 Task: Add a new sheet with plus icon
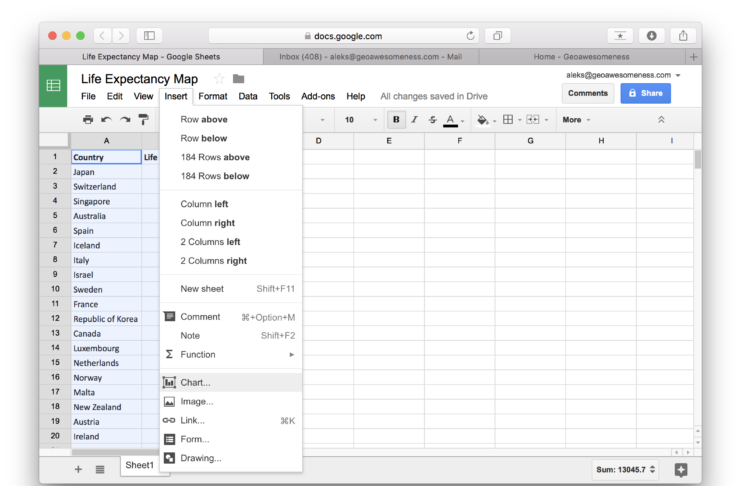coord(78,468)
